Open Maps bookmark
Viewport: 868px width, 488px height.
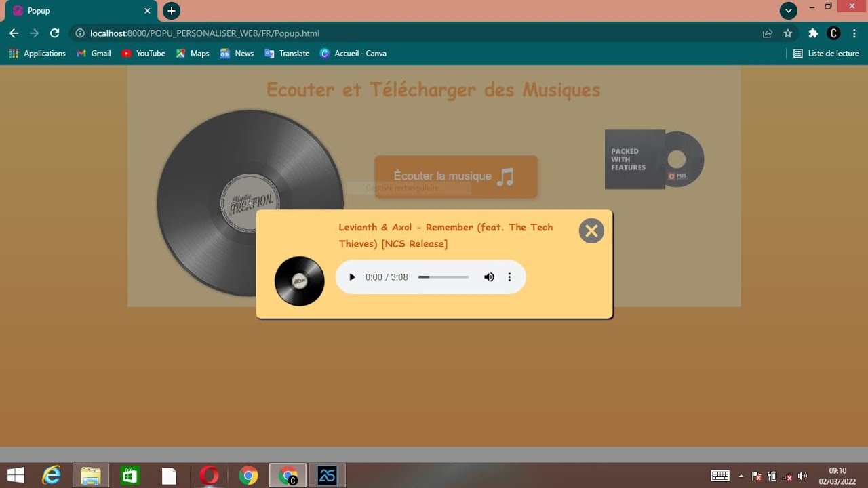coord(193,53)
